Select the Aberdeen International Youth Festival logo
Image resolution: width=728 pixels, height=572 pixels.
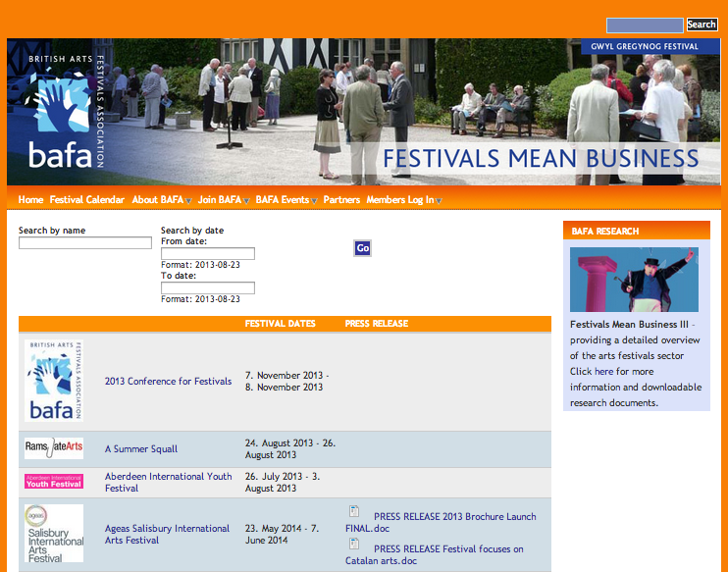tap(54, 482)
